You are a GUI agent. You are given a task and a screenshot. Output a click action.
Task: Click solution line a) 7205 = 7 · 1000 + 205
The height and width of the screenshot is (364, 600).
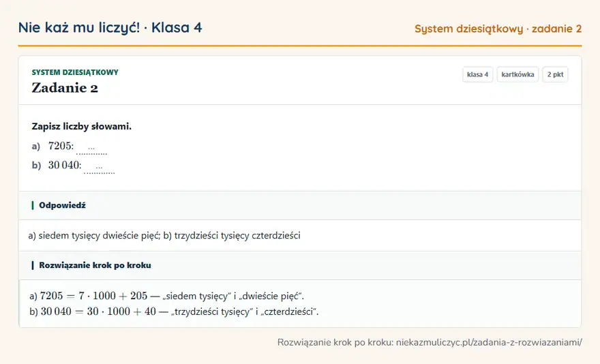point(166,296)
